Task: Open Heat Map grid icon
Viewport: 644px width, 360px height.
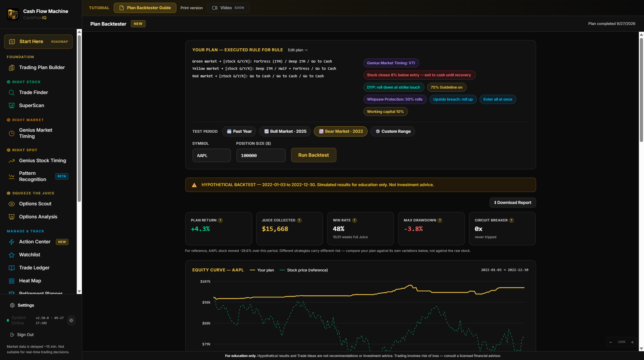Action: point(12,281)
